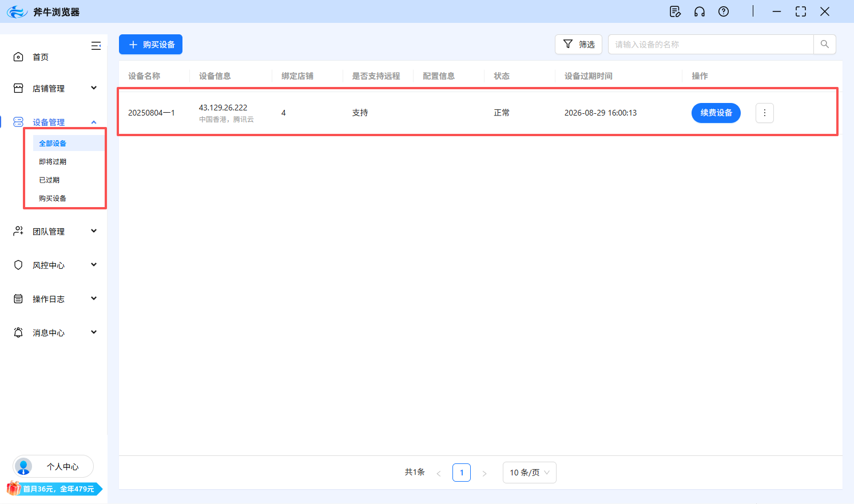The height and width of the screenshot is (504, 854).
Task: Collapse the sidebar using the hamburger icon
Action: pos(96,46)
